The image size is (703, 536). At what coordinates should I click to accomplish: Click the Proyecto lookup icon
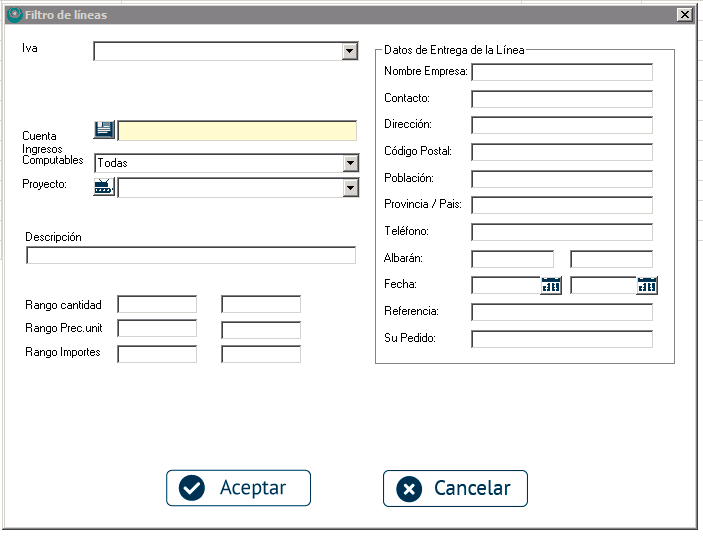coord(105,187)
